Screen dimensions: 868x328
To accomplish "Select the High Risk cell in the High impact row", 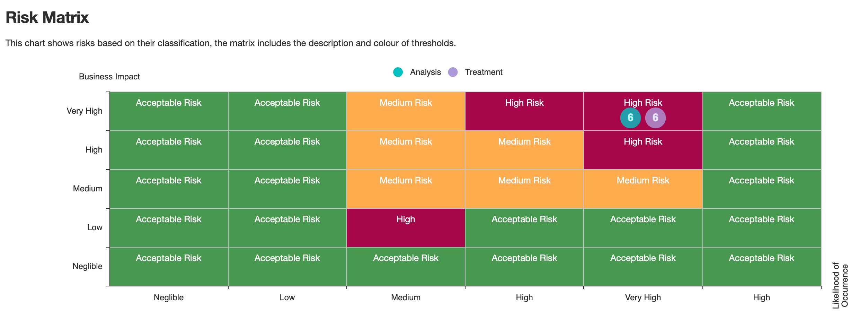I will (643, 150).
